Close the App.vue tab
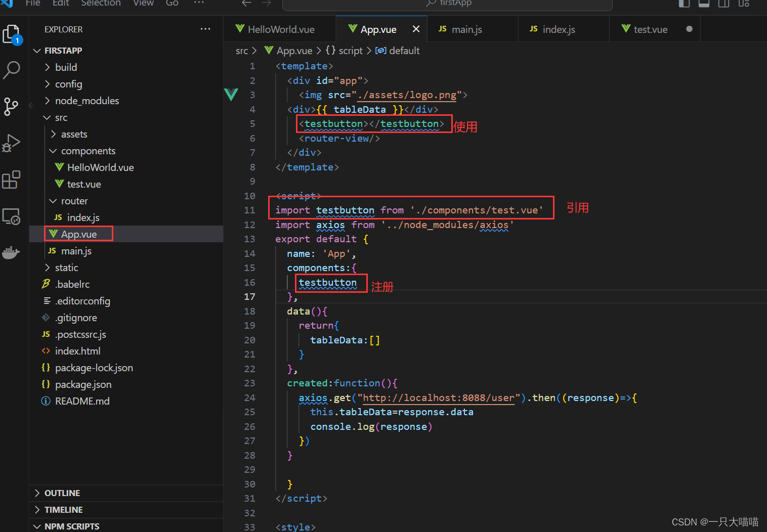Image resolution: width=767 pixels, height=532 pixels. click(416, 29)
